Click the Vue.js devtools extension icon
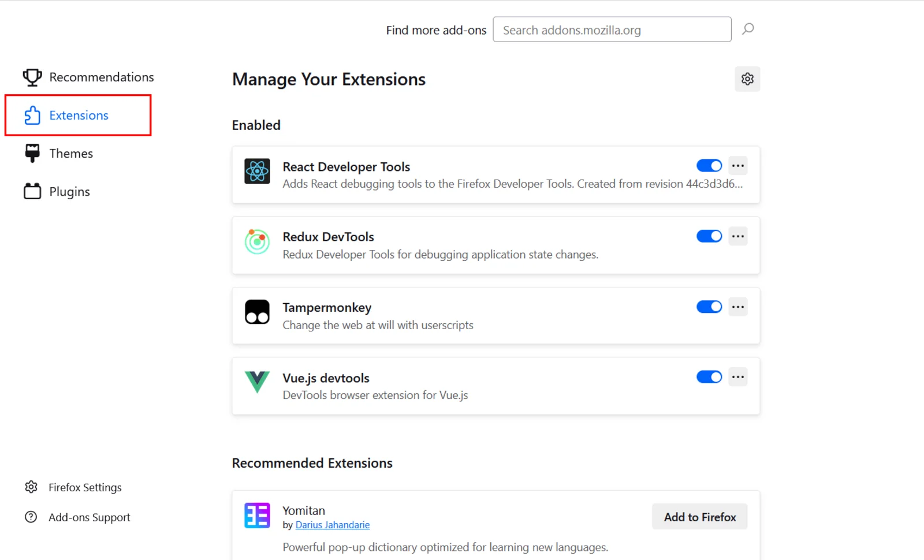924x560 pixels. tap(257, 382)
